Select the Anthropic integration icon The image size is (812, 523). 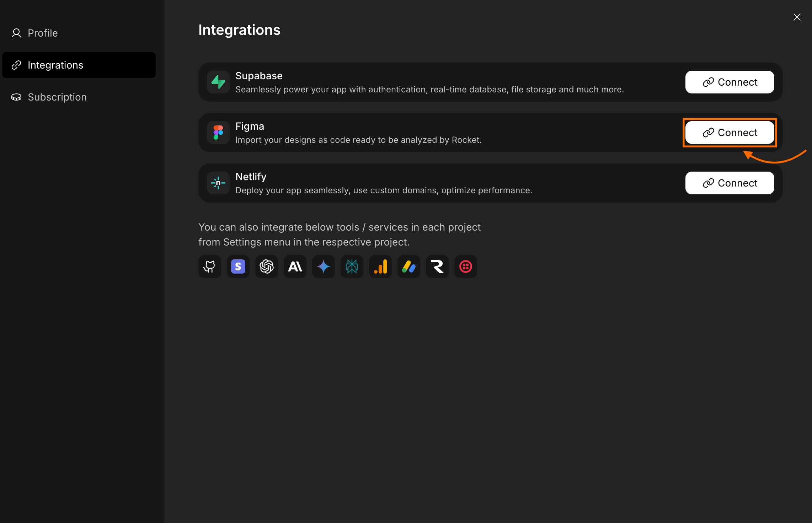(295, 266)
